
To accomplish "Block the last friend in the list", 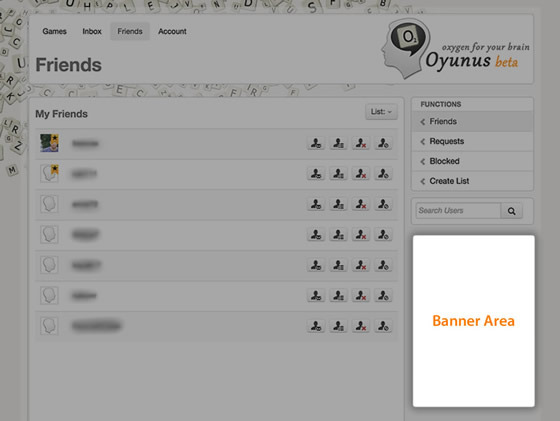I will [383, 326].
